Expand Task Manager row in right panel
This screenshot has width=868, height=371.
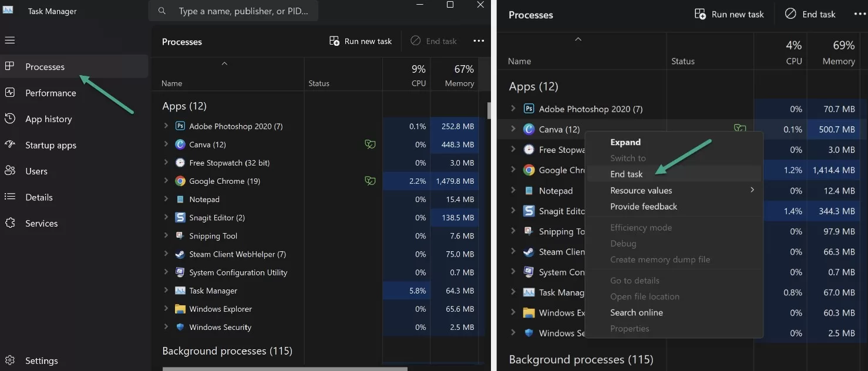pos(513,292)
